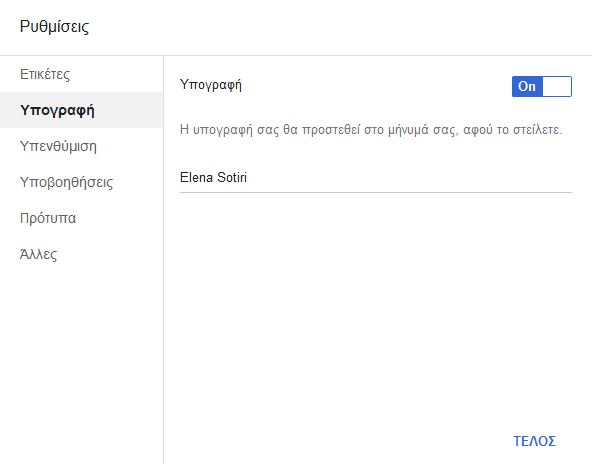Image resolution: width=592 pixels, height=464 pixels.
Task: Click the Υπογραφή label beside the switch
Action: 211,85
